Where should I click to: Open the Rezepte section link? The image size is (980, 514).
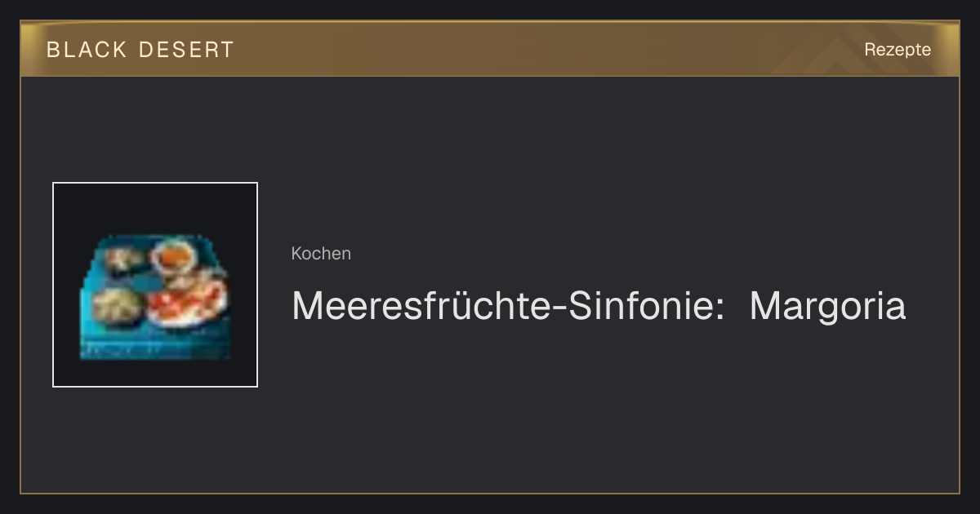(898, 50)
